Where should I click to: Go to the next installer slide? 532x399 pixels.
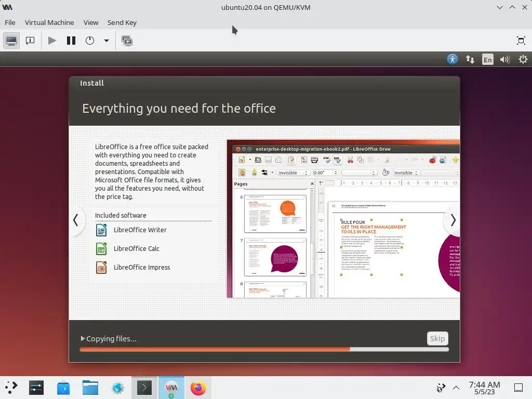click(x=453, y=220)
